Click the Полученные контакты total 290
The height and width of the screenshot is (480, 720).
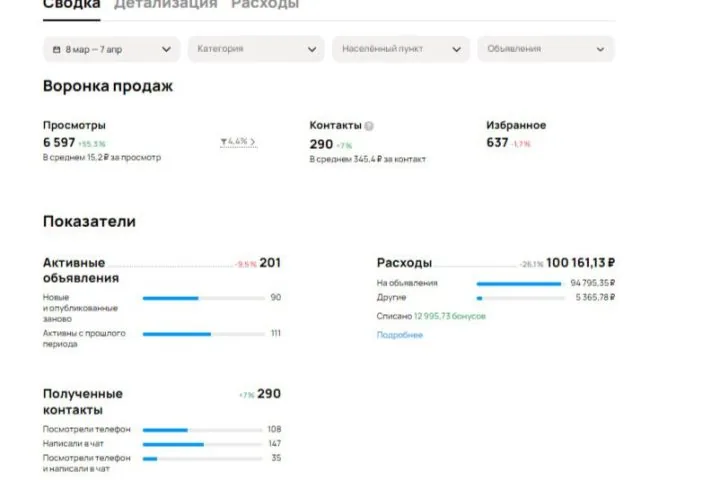[x=269, y=394]
